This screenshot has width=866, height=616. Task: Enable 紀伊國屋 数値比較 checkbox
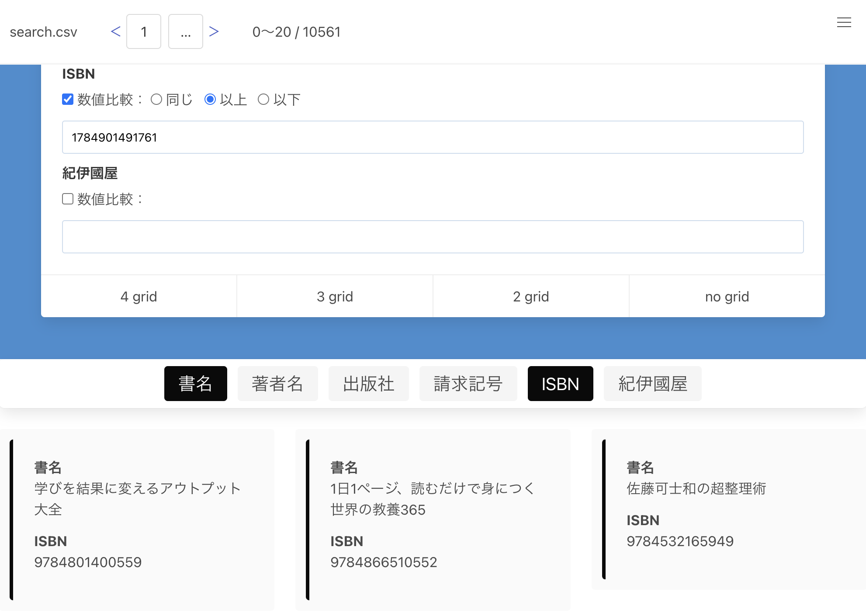point(68,199)
